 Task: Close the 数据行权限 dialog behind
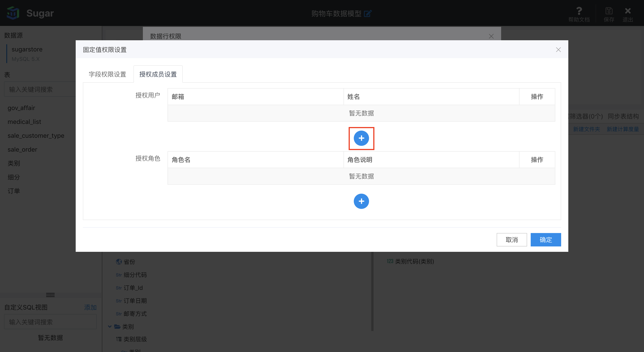pos(491,36)
